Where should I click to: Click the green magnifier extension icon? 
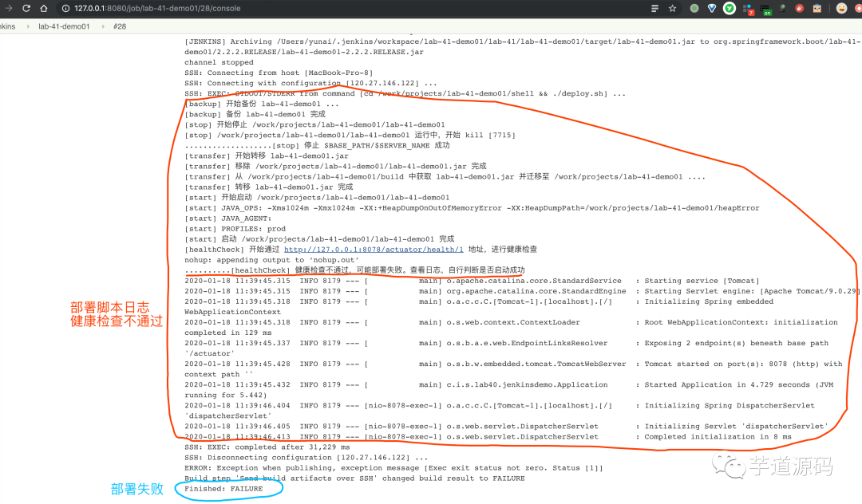pos(782,8)
